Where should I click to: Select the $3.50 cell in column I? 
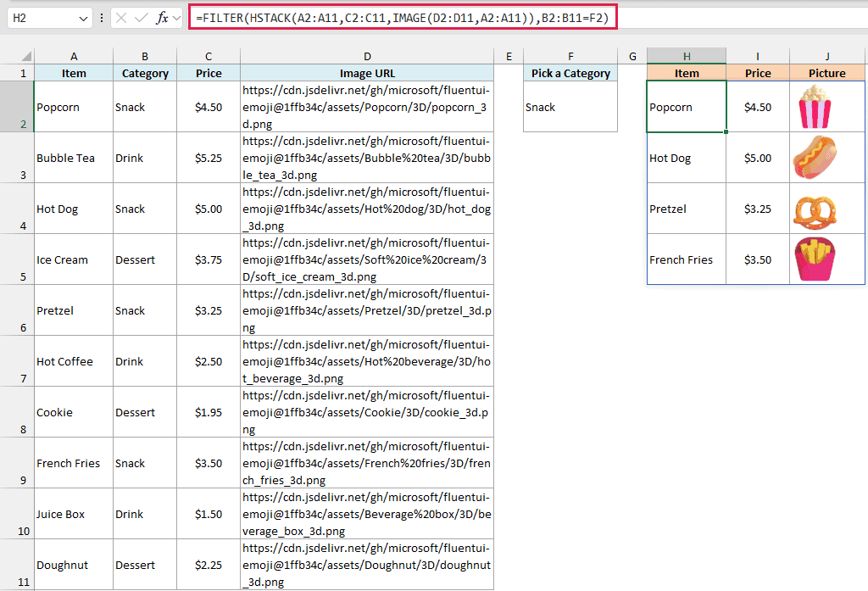(x=758, y=259)
